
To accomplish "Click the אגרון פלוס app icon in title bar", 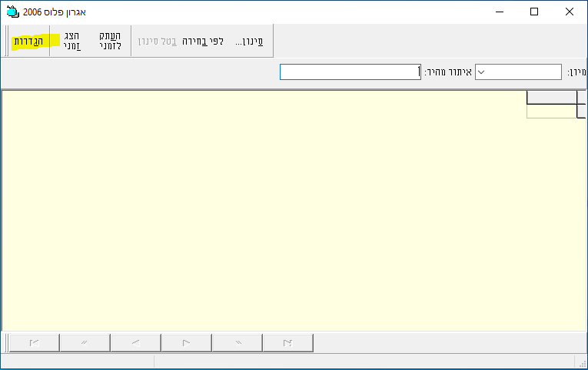I will click(13, 12).
